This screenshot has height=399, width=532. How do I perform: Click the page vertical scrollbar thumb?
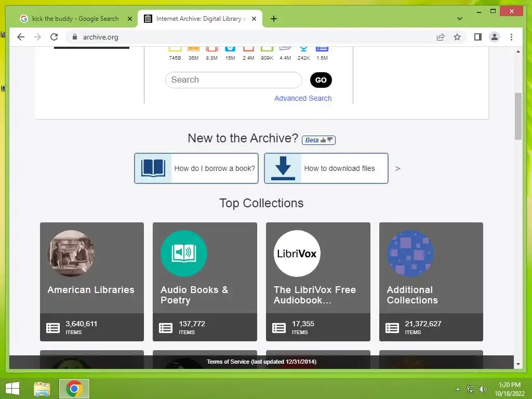518,116
